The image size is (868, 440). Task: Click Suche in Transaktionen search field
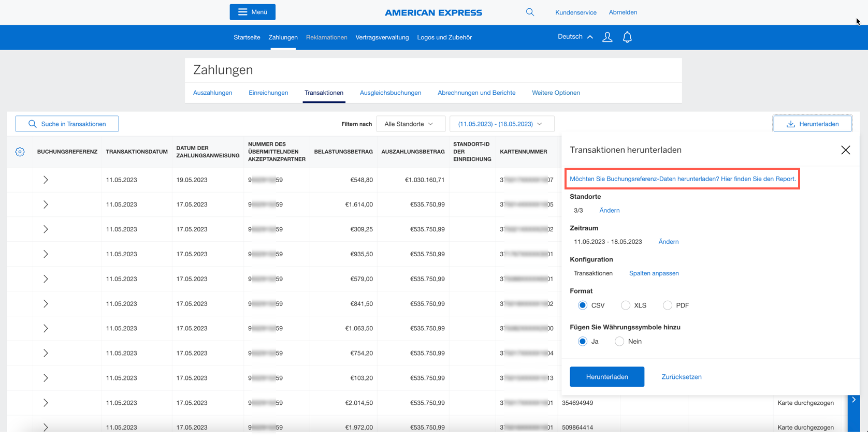tap(67, 124)
